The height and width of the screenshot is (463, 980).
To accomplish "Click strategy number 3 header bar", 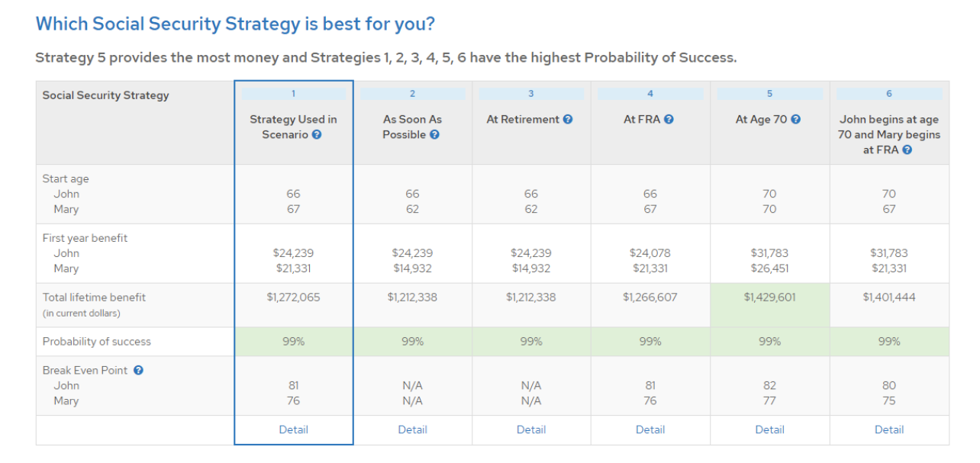I will pyautogui.click(x=531, y=94).
